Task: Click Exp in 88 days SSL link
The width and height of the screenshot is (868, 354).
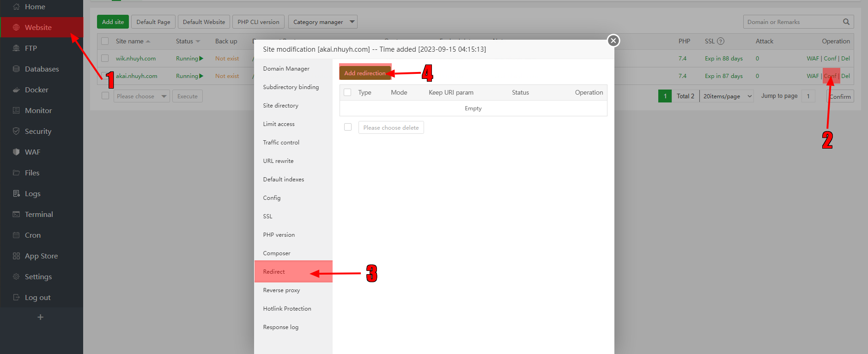Action: [x=724, y=59]
